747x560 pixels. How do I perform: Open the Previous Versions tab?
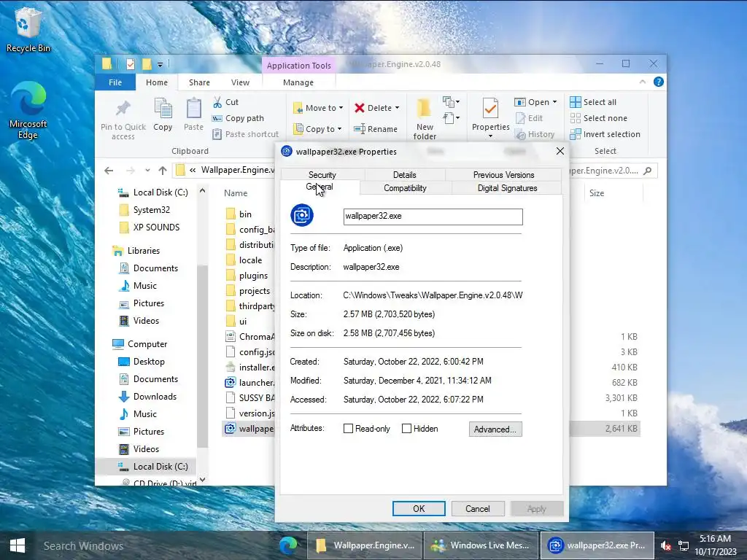pos(503,175)
